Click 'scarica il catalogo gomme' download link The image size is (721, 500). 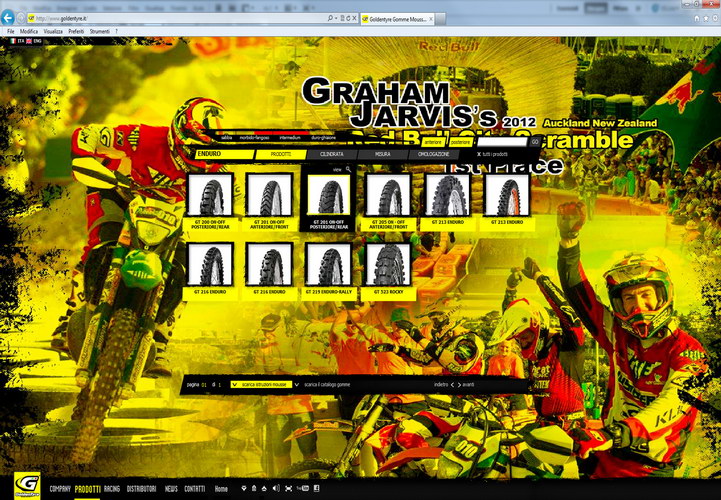click(326, 385)
